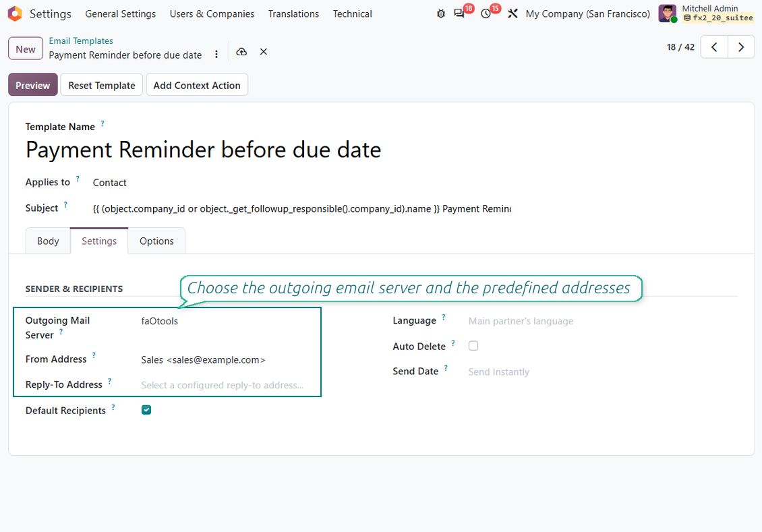Open Translations menu

293,13
